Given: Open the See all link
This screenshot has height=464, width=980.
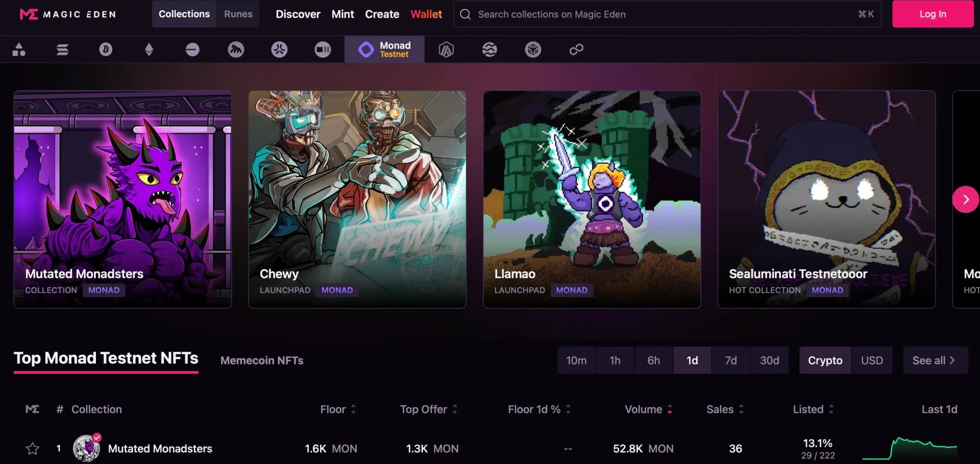Looking at the screenshot, I should 935,360.
